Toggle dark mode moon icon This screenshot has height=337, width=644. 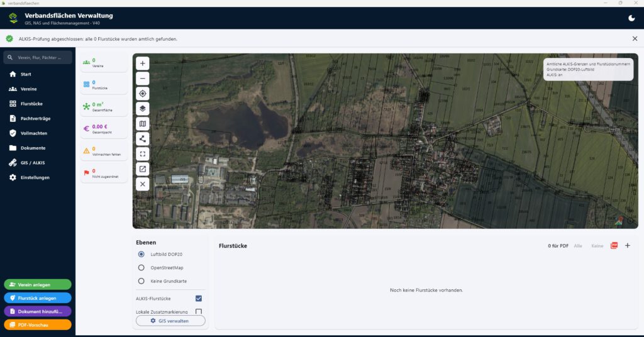(x=631, y=18)
